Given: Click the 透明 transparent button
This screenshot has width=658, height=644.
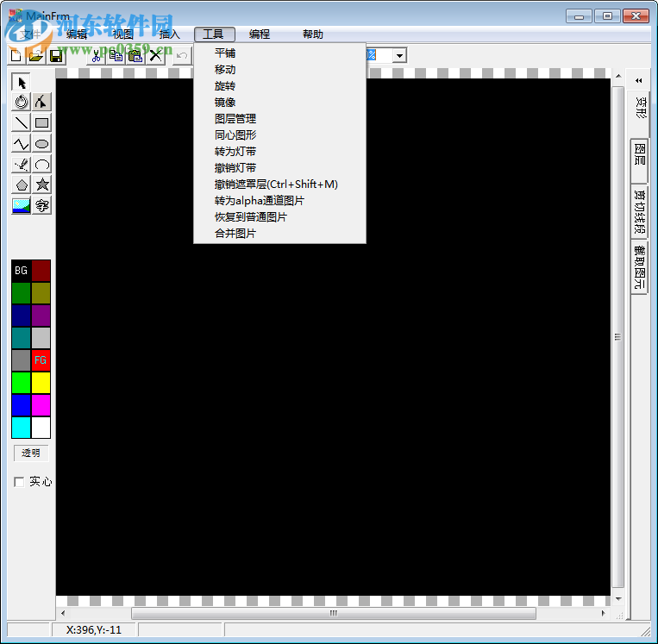Looking at the screenshot, I should (x=31, y=453).
